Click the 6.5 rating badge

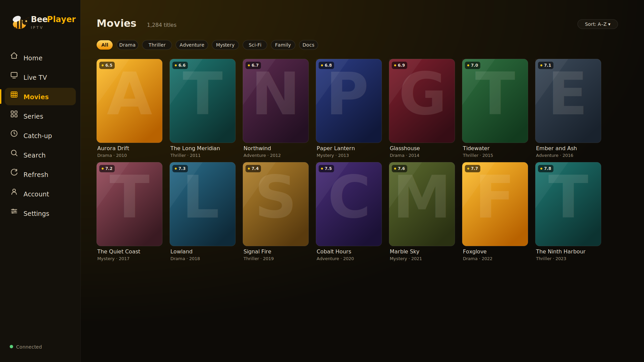107,65
